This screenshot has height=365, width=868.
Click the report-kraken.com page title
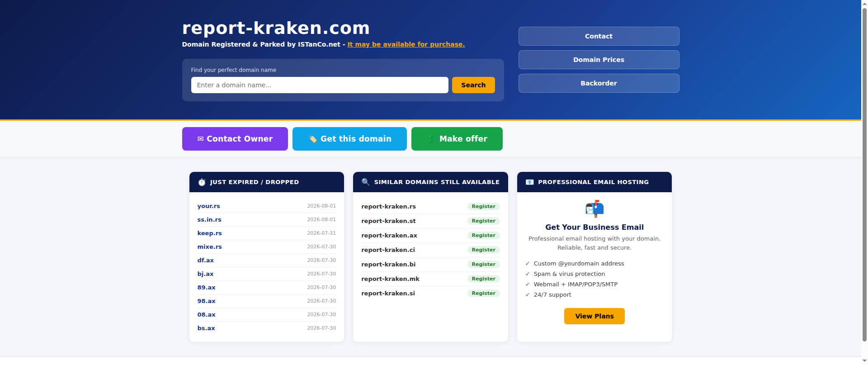(x=276, y=28)
